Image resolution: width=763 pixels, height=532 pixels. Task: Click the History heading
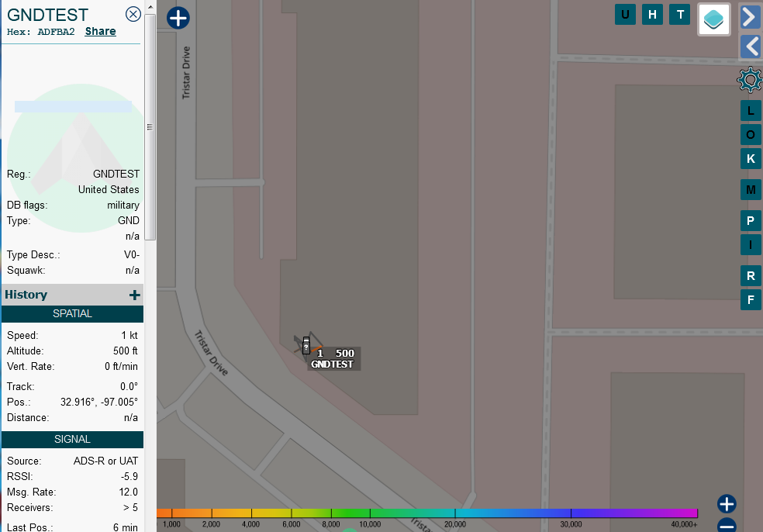pyautogui.click(x=26, y=295)
